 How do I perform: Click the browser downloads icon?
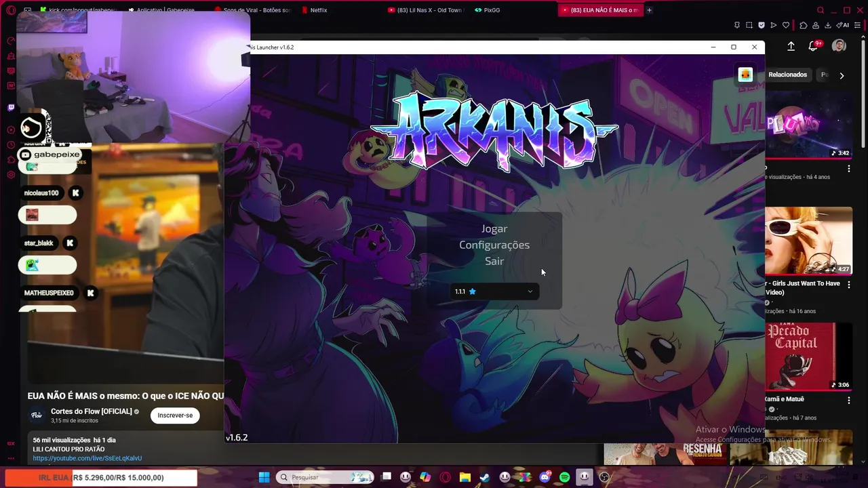pyautogui.click(x=827, y=25)
